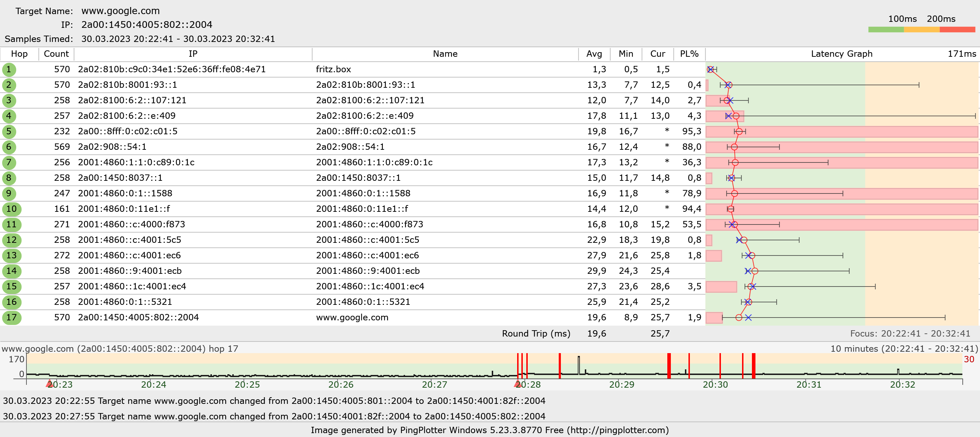Image resolution: width=980 pixels, height=437 pixels.
Task: Click the pink packet loss bar for hop 15
Action: (x=721, y=287)
